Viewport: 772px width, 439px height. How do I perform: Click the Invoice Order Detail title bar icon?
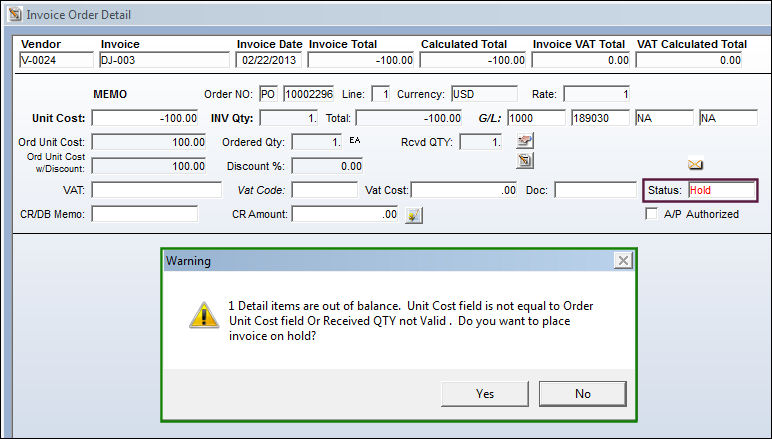coord(15,14)
